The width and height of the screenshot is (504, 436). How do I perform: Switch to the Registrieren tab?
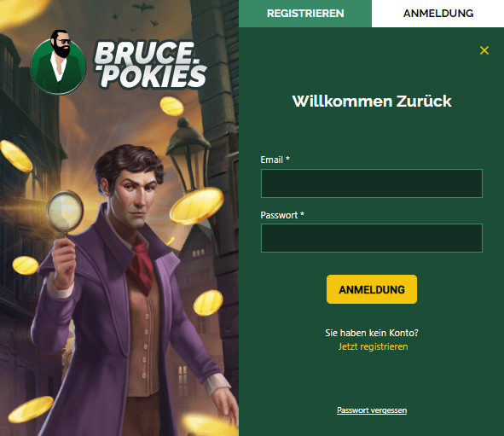click(305, 14)
